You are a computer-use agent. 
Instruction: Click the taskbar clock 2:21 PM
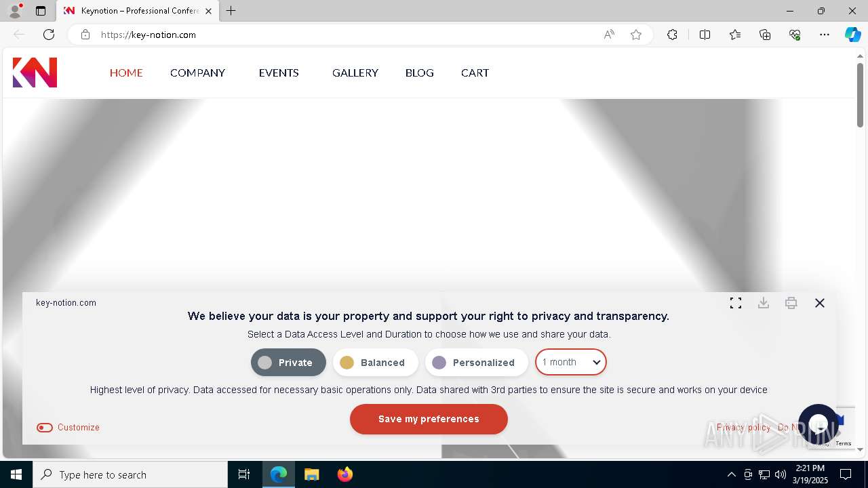tap(812, 474)
